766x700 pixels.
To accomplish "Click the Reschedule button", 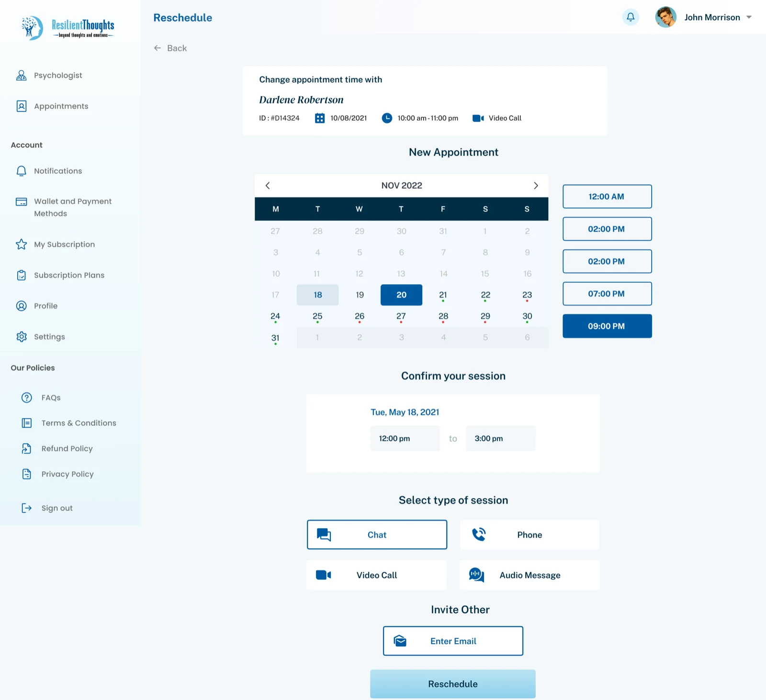I will (x=453, y=684).
